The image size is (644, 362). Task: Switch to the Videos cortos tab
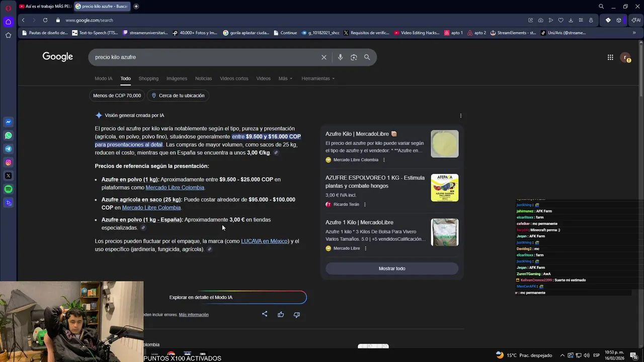[234, 78]
